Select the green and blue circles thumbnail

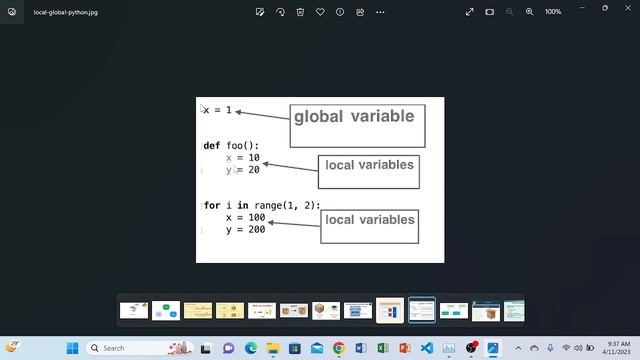(166, 311)
